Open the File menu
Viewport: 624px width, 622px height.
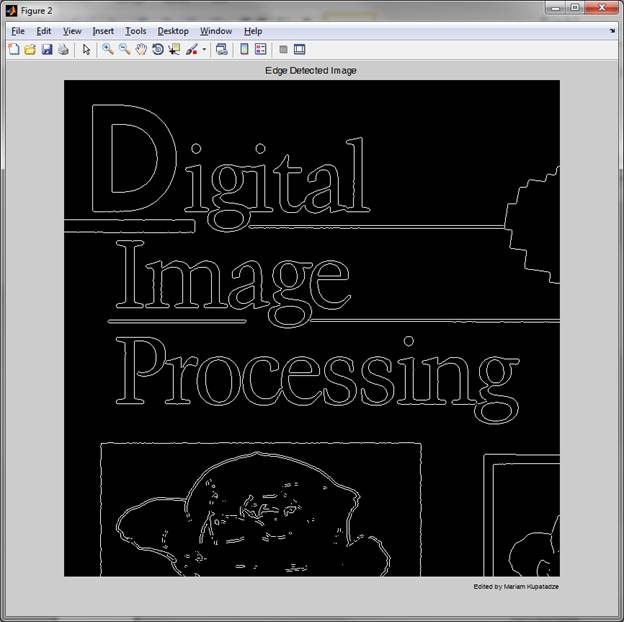coord(18,31)
